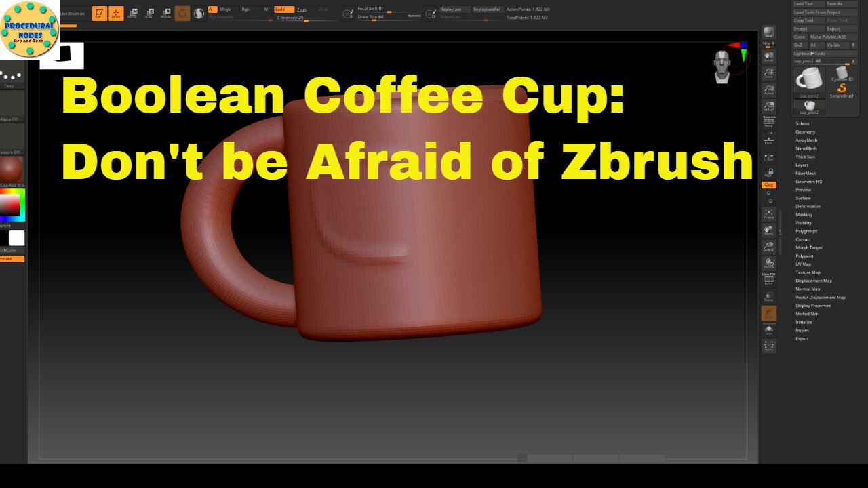Viewport: 868px width, 488px height.
Task: Select the Zoom3D icon
Action: click(x=768, y=247)
